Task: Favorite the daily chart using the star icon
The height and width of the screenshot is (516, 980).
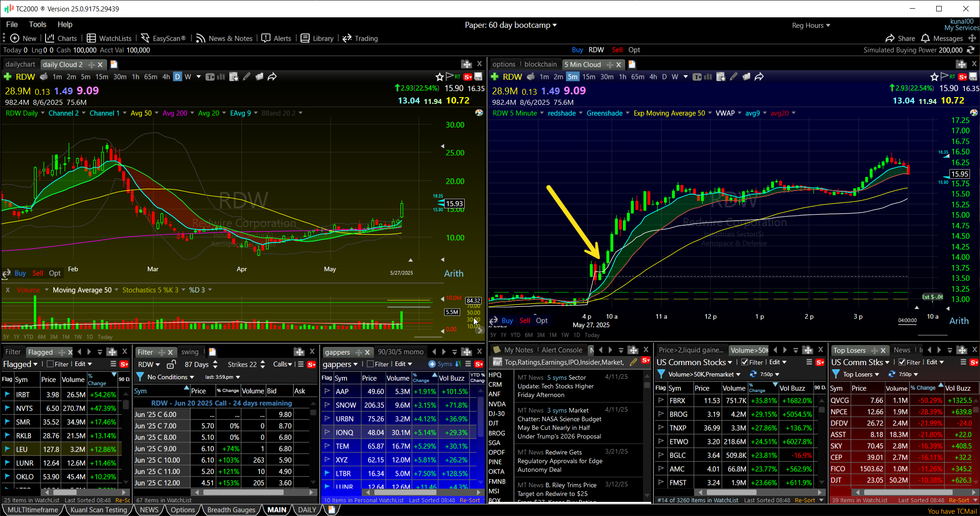Action: click(440, 77)
